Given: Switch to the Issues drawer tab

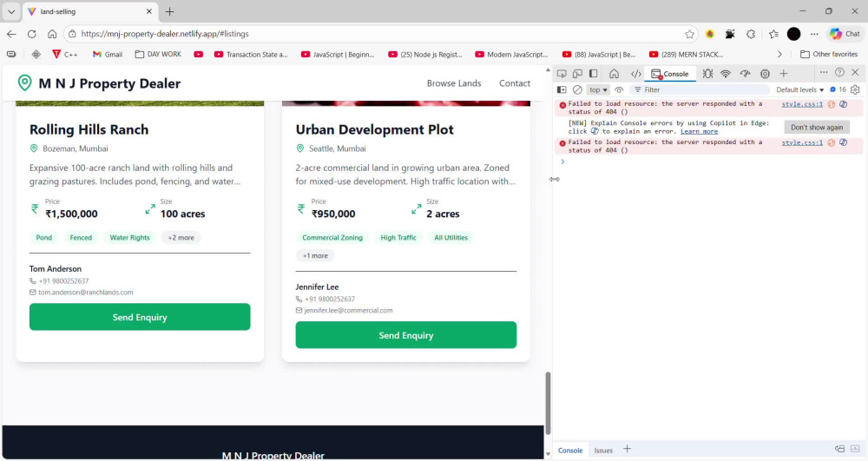Looking at the screenshot, I should (x=603, y=451).
